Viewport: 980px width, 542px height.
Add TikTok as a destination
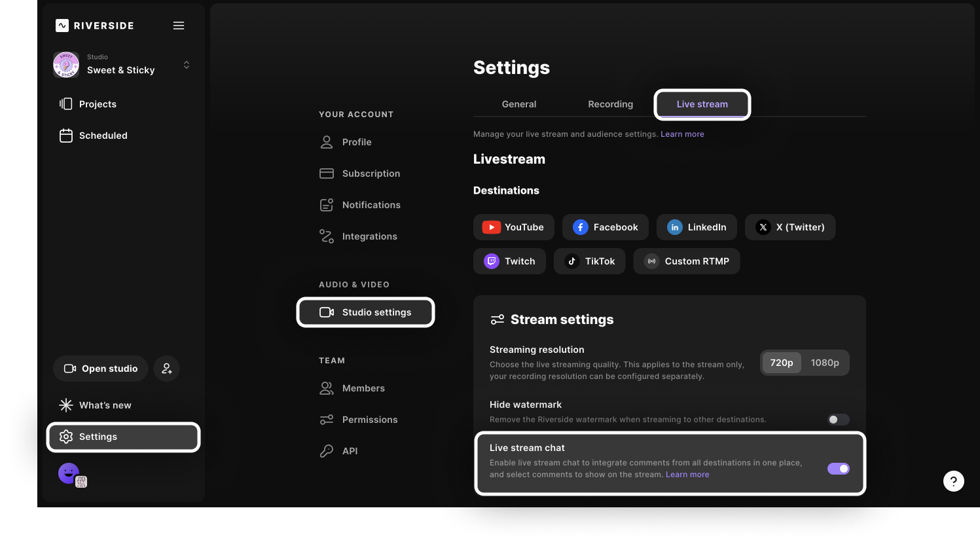click(x=590, y=261)
